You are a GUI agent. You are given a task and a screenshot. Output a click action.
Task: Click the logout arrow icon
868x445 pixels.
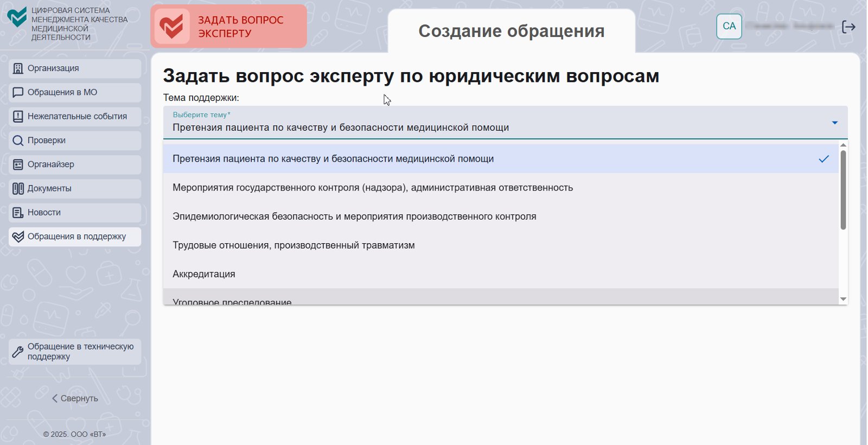848,27
